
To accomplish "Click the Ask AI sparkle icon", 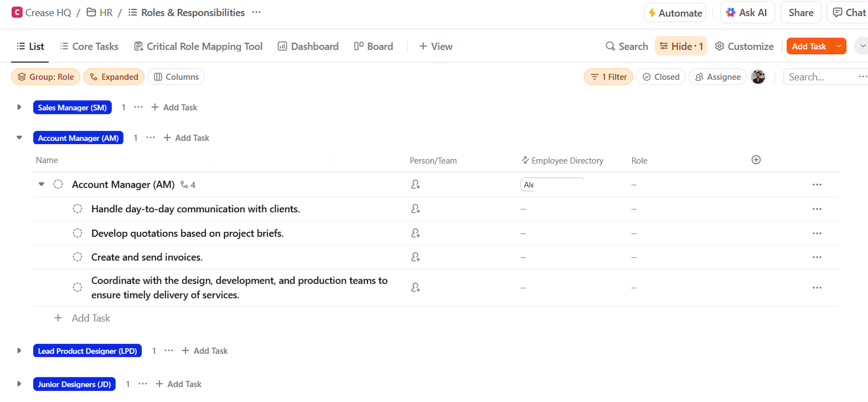I will (731, 13).
